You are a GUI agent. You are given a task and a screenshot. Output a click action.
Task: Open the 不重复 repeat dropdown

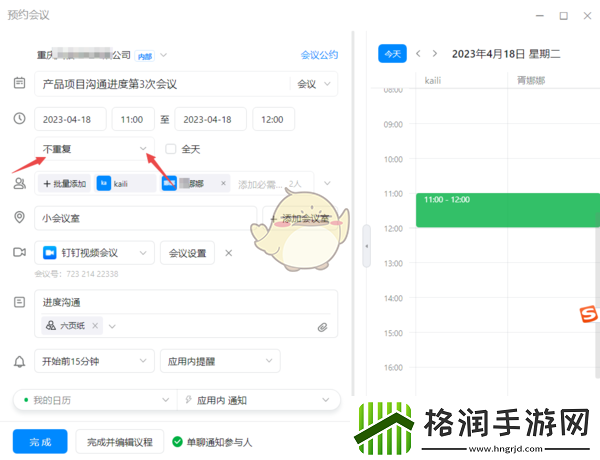[95, 149]
